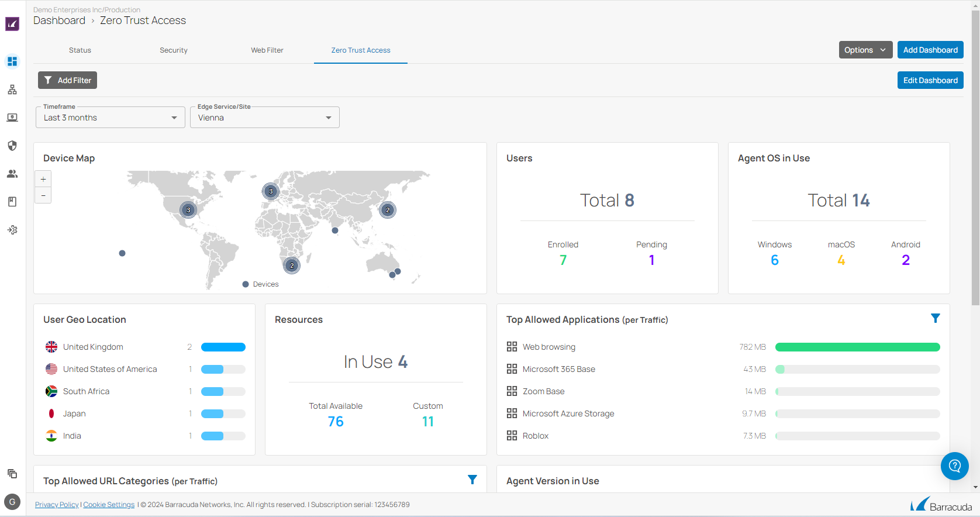Toggle the Devices legend entry on map
Viewport: 980px width, 517px height.
[x=261, y=284]
